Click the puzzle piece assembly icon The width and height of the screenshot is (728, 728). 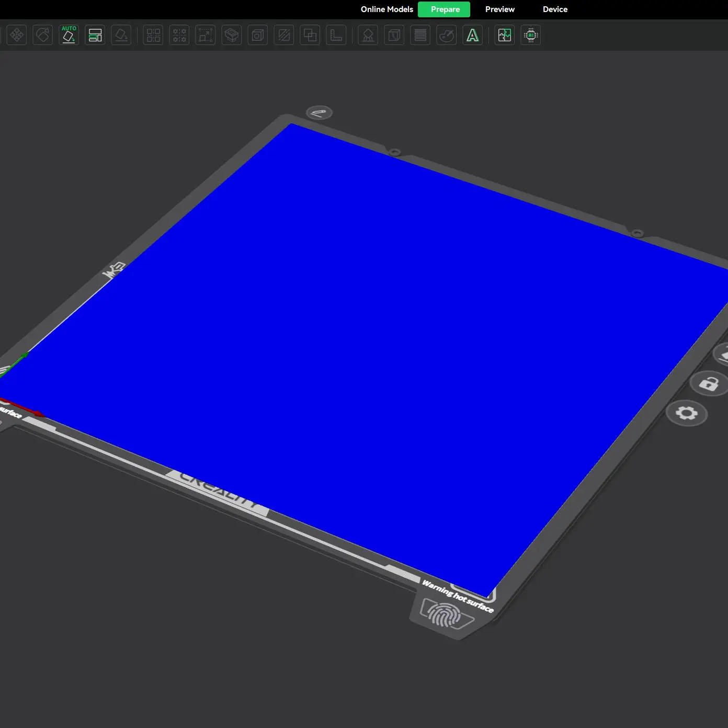(x=505, y=35)
